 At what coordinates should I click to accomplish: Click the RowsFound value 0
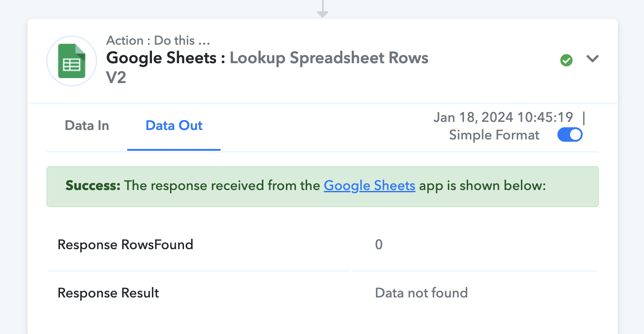pyautogui.click(x=379, y=245)
